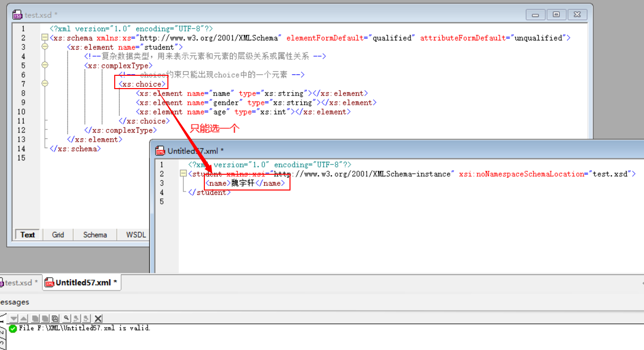Image resolution: width=644 pixels, height=350 pixels.
Task: Click the validation message about Untitled57.xml
Action: tap(84, 328)
